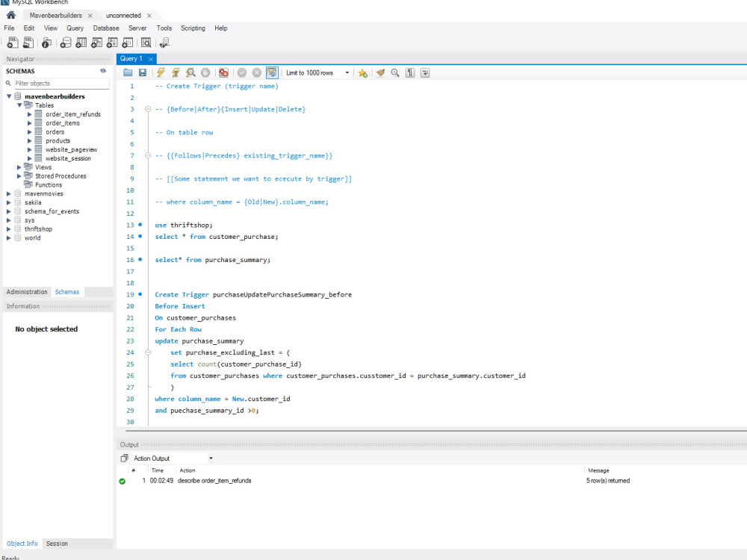Expand the order_item_refunds table

(x=30, y=114)
